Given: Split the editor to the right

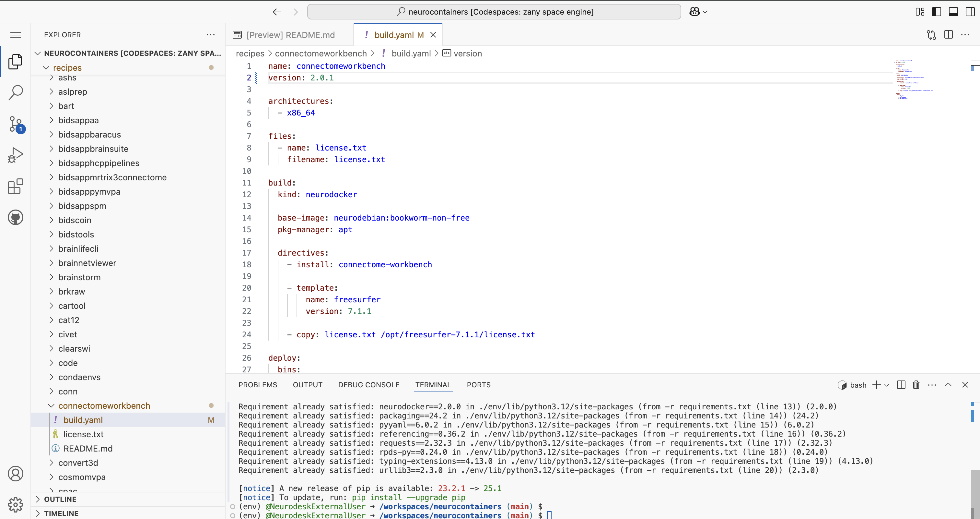Looking at the screenshot, I should (x=949, y=35).
